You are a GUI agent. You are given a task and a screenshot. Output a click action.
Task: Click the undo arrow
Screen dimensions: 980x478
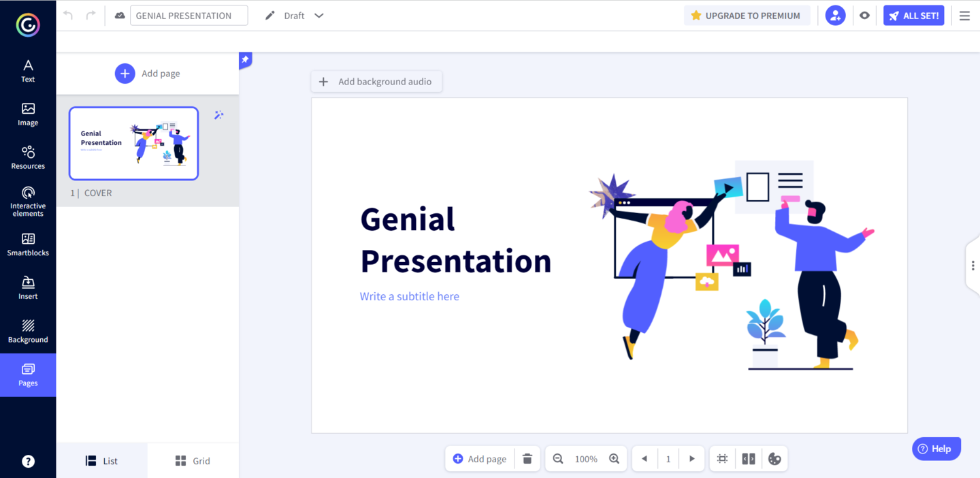(68, 16)
